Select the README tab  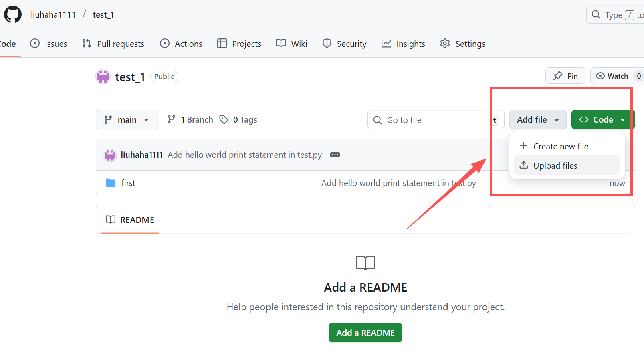(x=130, y=220)
